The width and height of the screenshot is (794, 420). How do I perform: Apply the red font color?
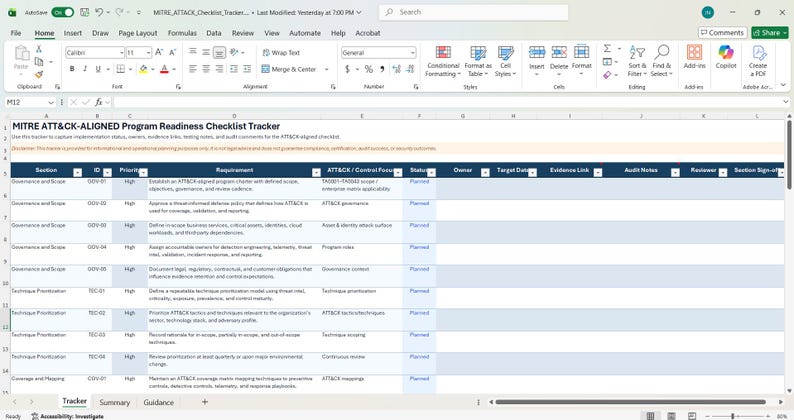(164, 69)
